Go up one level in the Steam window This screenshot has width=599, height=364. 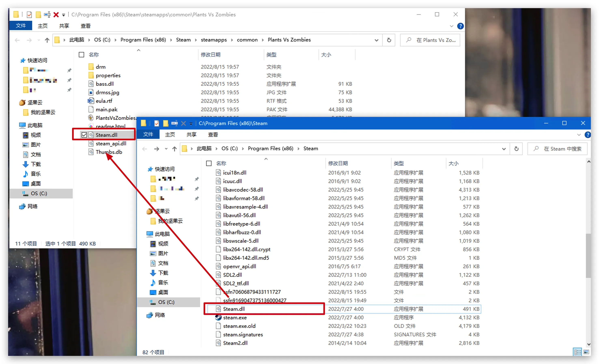tap(174, 149)
